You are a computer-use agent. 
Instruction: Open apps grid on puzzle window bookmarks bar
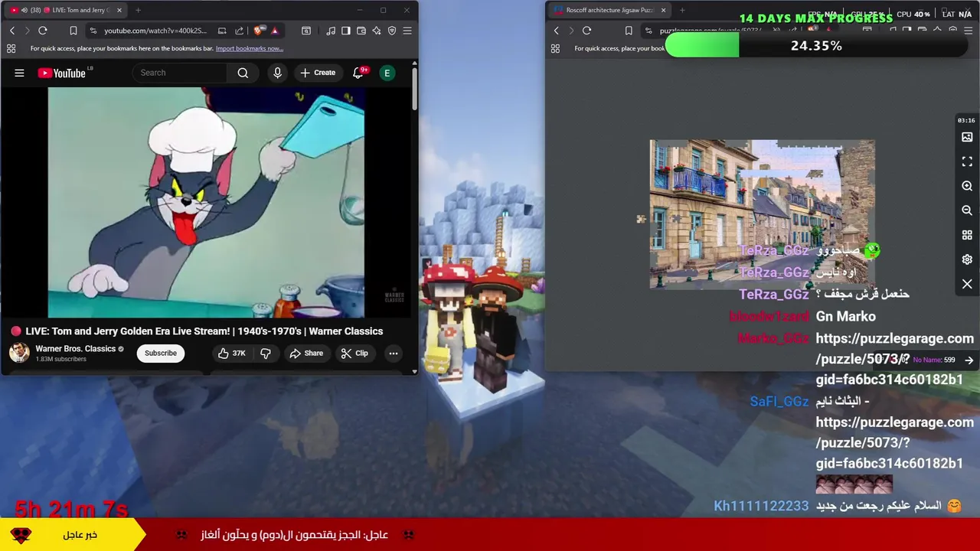pos(555,48)
